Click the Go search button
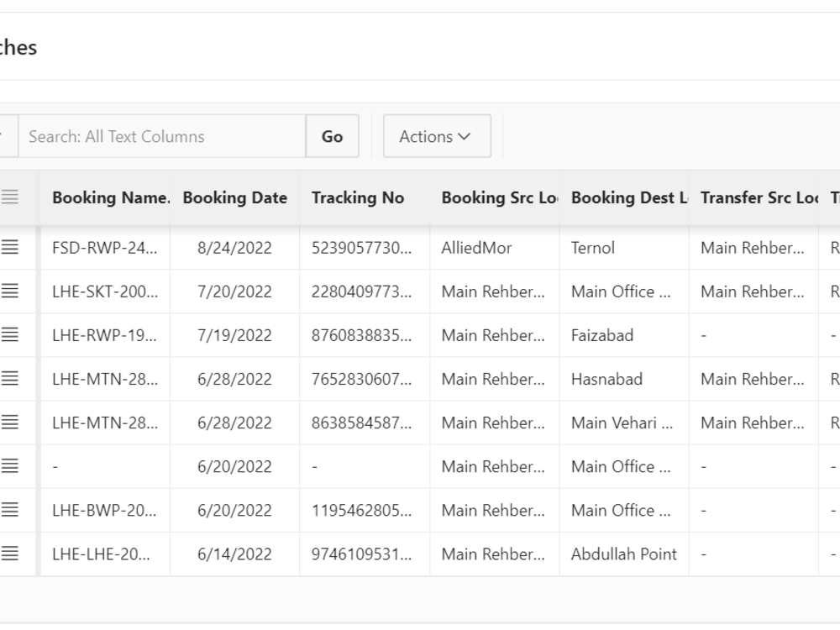 click(332, 136)
